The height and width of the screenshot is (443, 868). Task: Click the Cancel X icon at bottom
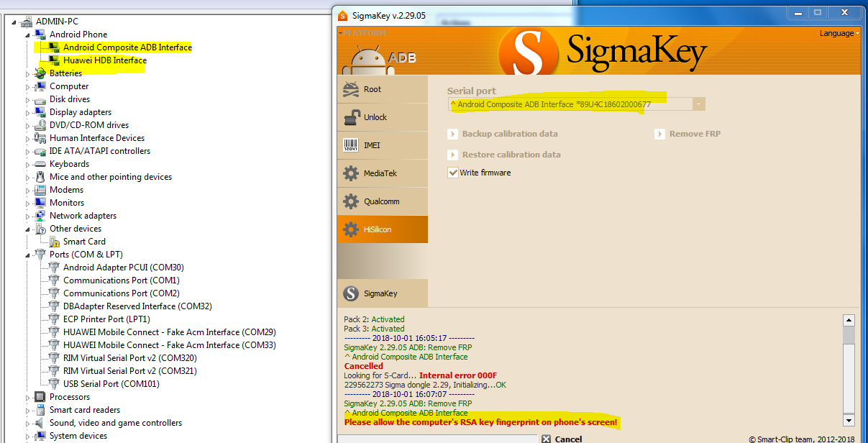[547, 439]
